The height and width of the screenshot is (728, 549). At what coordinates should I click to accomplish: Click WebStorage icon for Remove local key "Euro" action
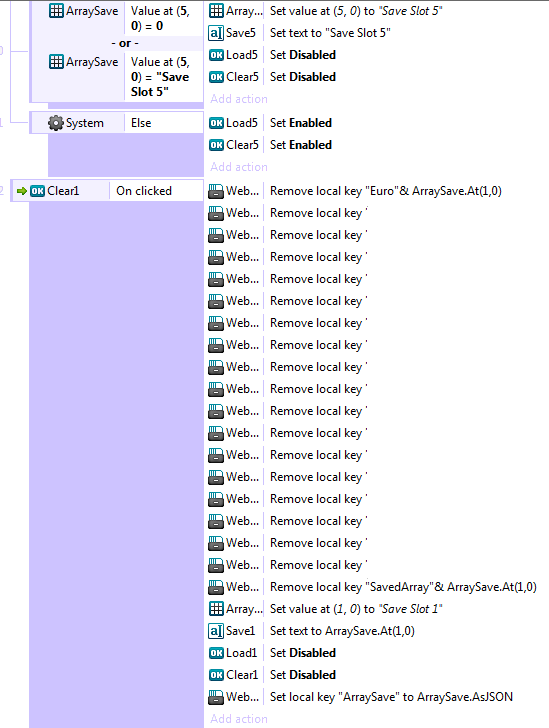coord(216,191)
